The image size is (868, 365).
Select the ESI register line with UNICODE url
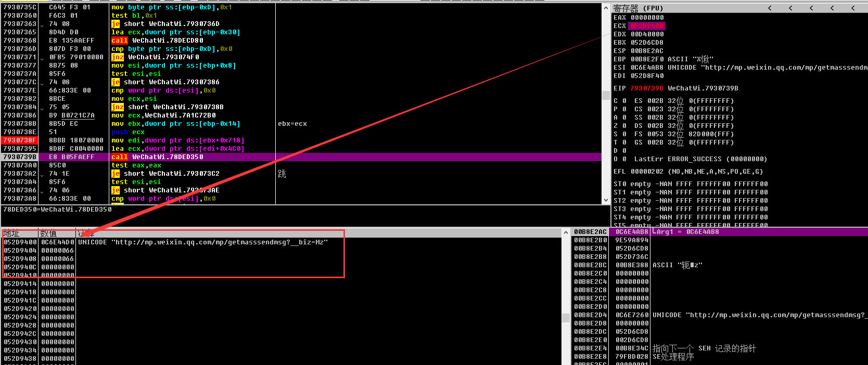click(x=740, y=68)
